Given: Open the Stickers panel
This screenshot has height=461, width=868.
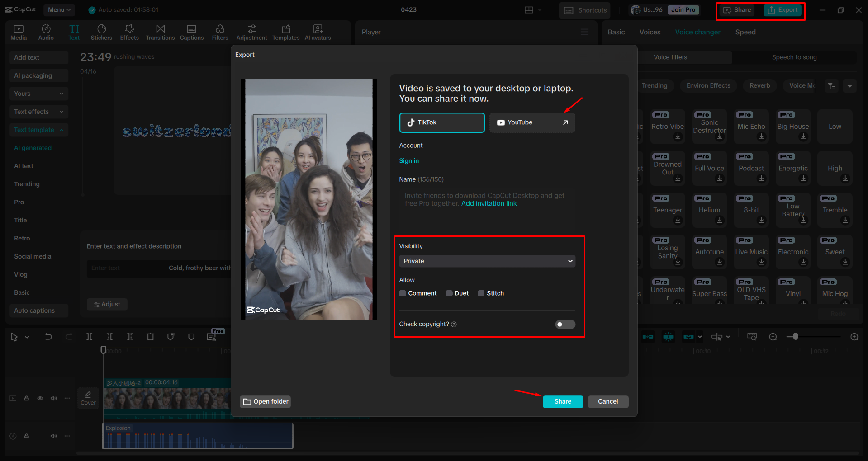Looking at the screenshot, I should pos(101,32).
